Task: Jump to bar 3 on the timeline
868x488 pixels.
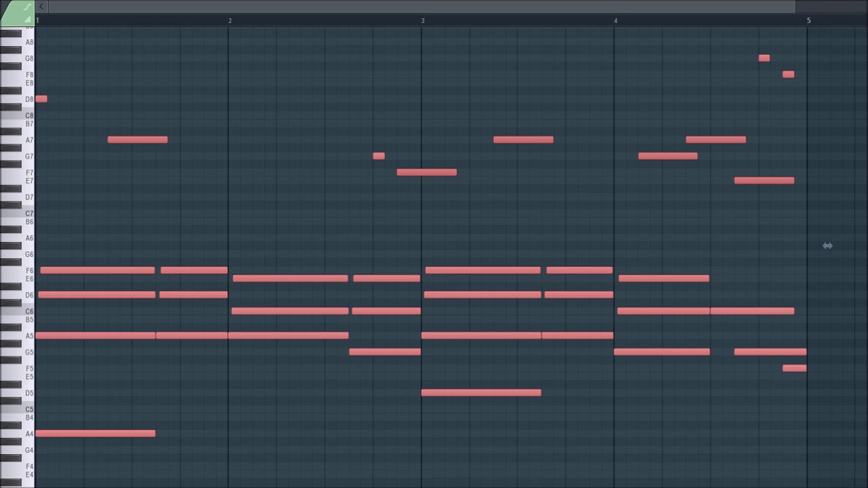Action: point(423,21)
